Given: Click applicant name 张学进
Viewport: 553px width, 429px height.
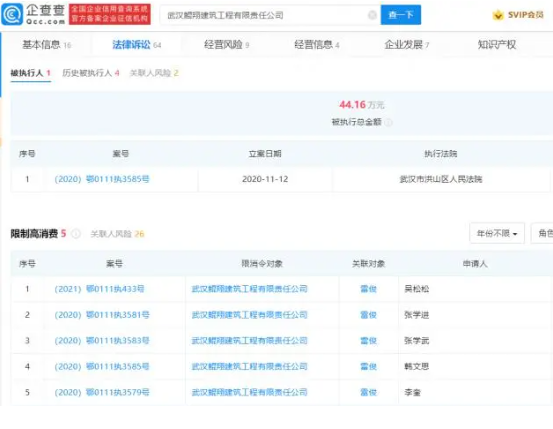Looking at the screenshot, I should (417, 315).
